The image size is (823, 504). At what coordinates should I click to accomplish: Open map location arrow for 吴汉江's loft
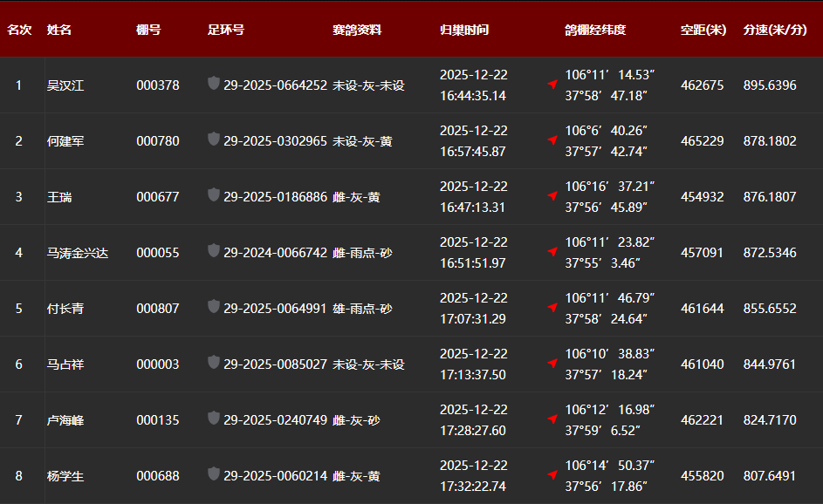coord(552,84)
